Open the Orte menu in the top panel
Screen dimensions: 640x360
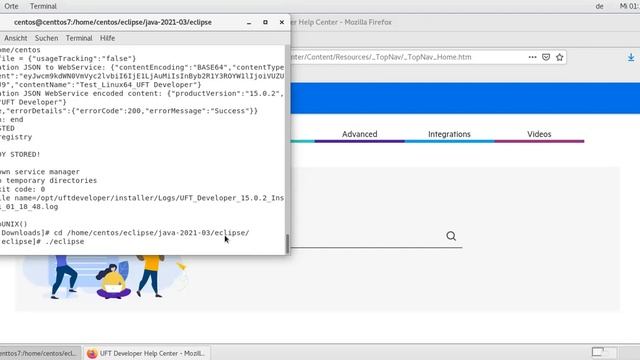click(11, 6)
